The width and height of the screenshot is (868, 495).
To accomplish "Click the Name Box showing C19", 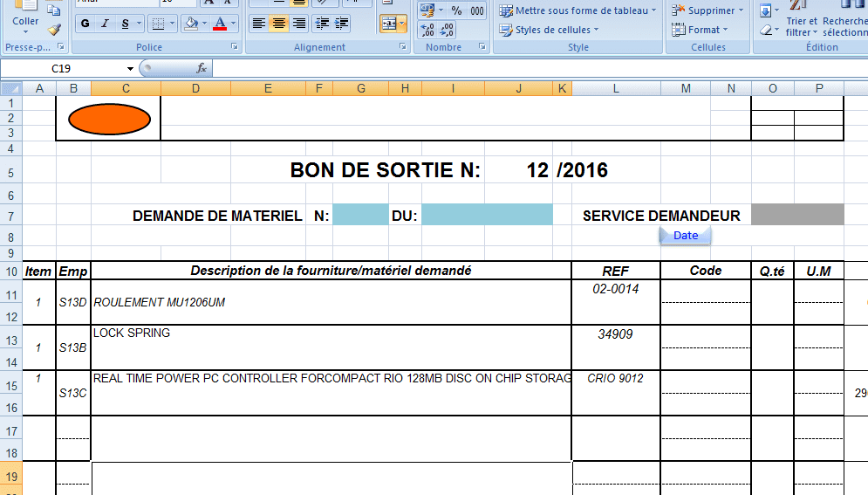I will pyautogui.click(x=63, y=69).
